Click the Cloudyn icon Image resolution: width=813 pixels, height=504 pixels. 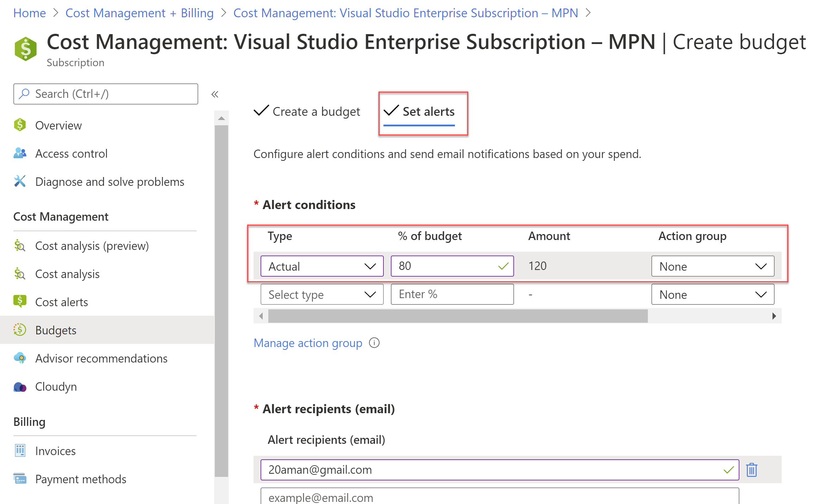[20, 387]
